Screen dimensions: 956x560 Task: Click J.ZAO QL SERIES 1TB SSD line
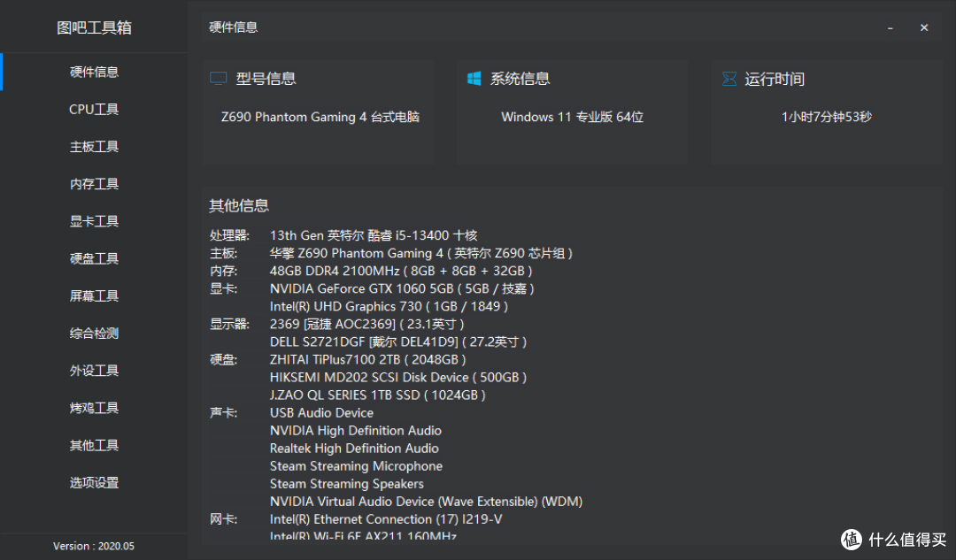click(x=377, y=395)
